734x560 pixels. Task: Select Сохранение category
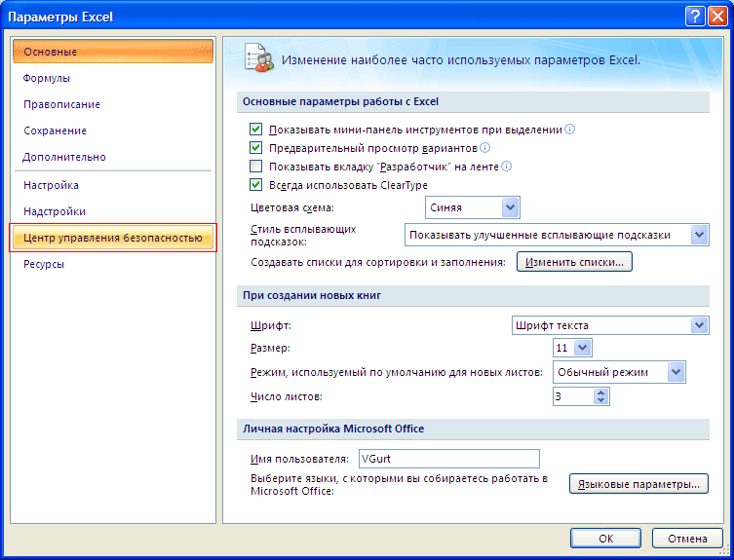coord(113,131)
